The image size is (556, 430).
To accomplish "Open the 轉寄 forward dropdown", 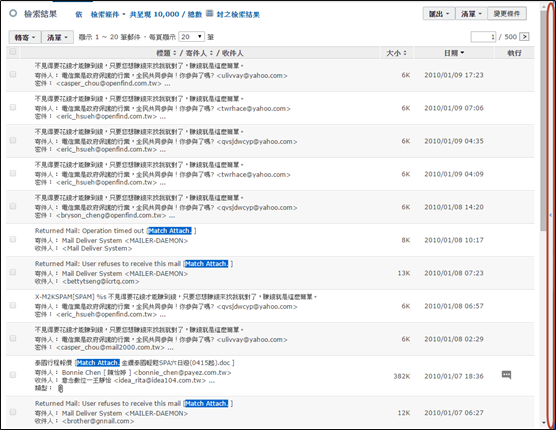I will tap(25, 37).
